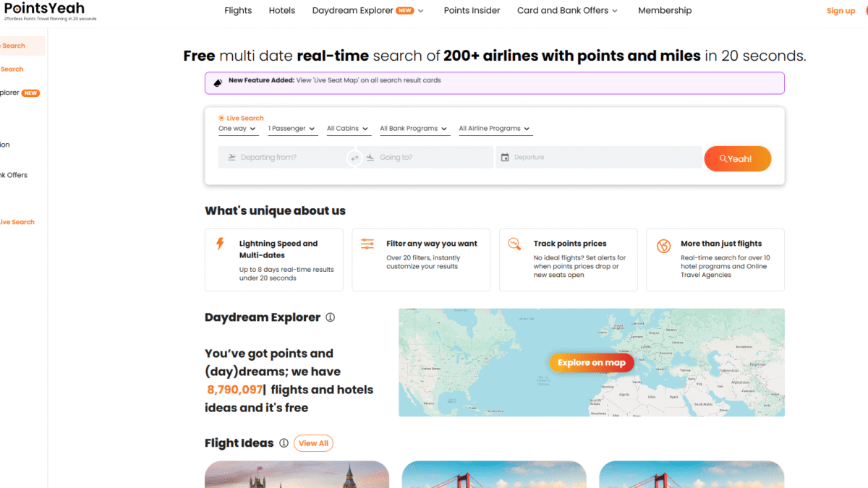Click the globe icon on 'More than just flights'

tap(663, 246)
